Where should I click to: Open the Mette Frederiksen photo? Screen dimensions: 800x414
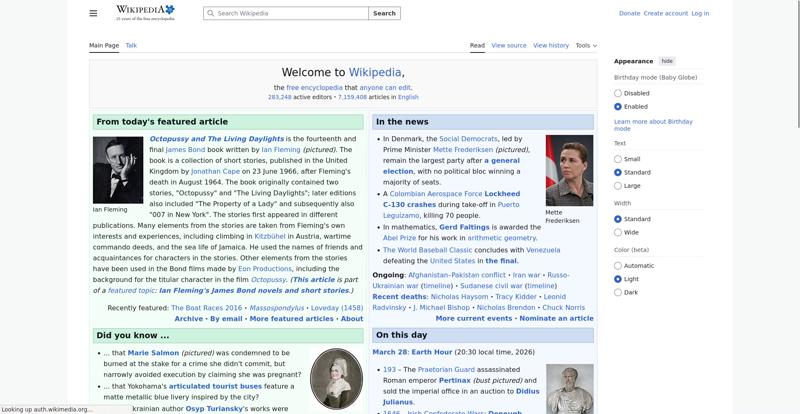(x=569, y=170)
